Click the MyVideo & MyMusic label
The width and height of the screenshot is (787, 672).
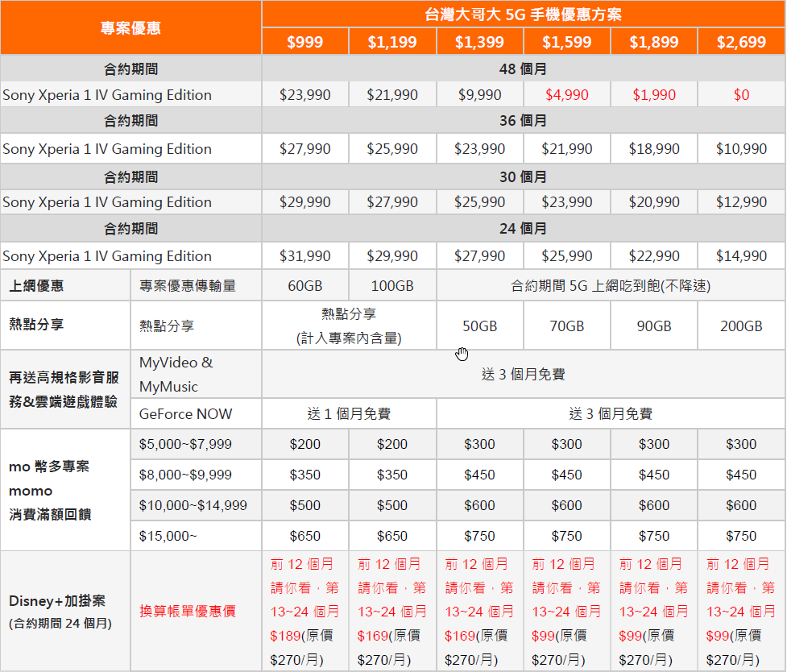(x=176, y=375)
